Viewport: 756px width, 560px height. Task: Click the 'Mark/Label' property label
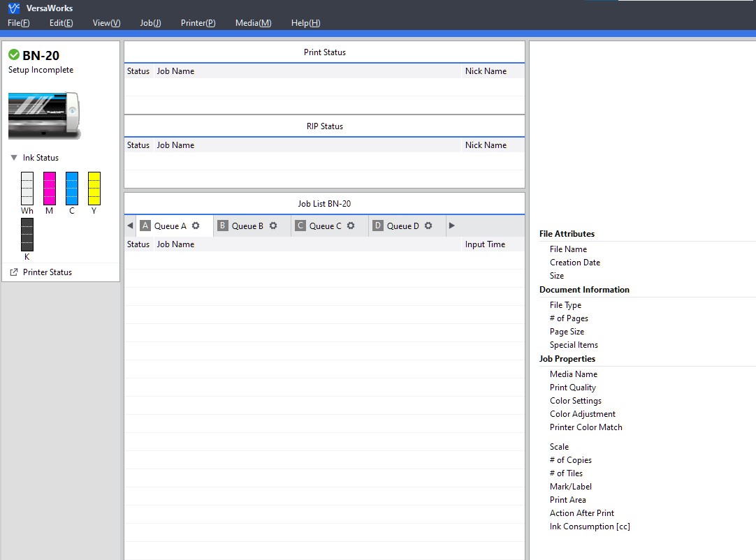[x=571, y=487]
